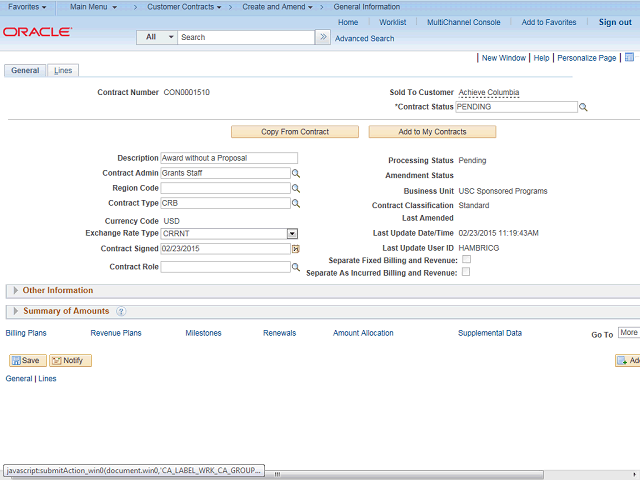Screen dimensions: 640x480
Task: Click the bottom General footer link
Action: point(19,379)
